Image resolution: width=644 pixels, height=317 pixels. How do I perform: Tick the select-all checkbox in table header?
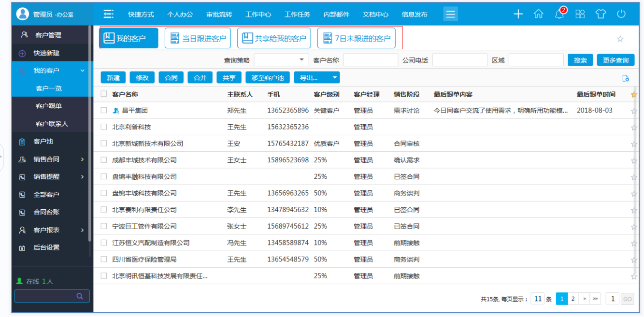pos(103,94)
